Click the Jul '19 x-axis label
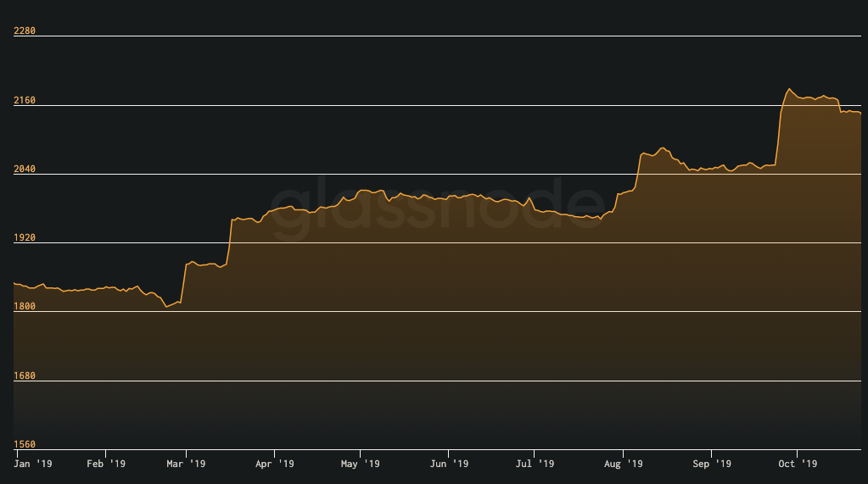Image resolution: width=868 pixels, height=484 pixels. tap(535, 464)
